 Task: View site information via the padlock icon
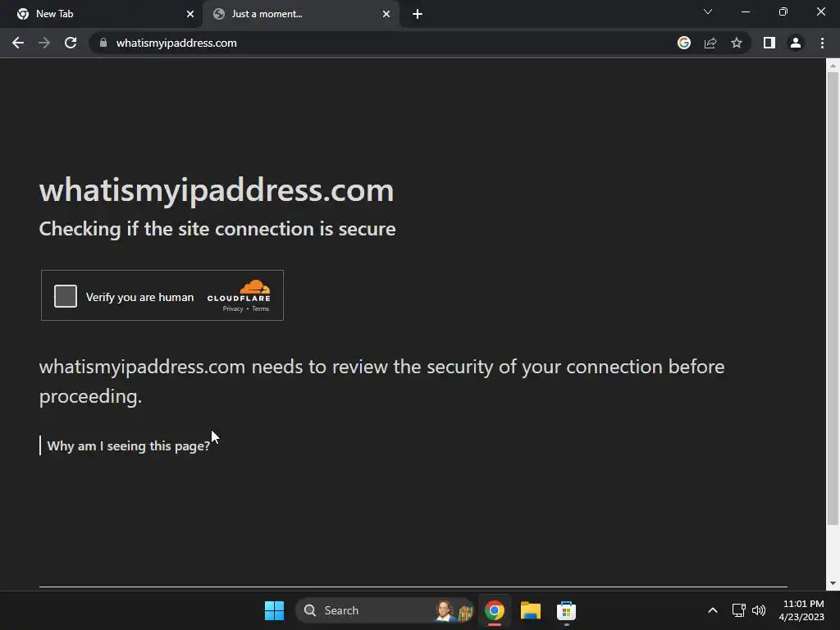tap(103, 43)
